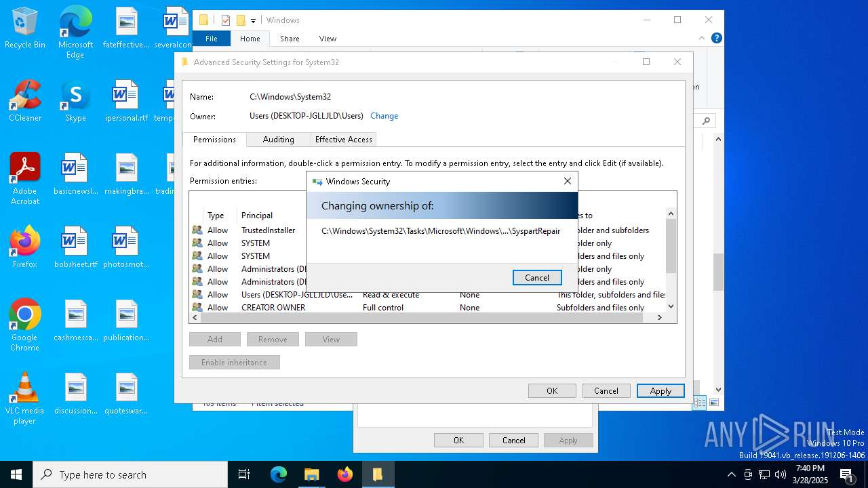This screenshot has width=868, height=488.
Task: Launch Microsoft Edge from the desktop shortcut
Action: 75,33
